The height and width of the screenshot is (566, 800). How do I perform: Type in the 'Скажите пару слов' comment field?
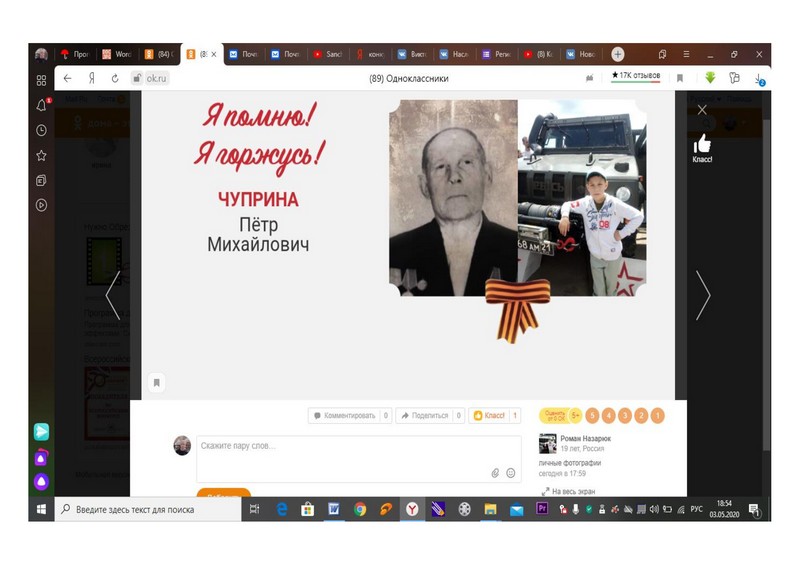tap(340, 452)
